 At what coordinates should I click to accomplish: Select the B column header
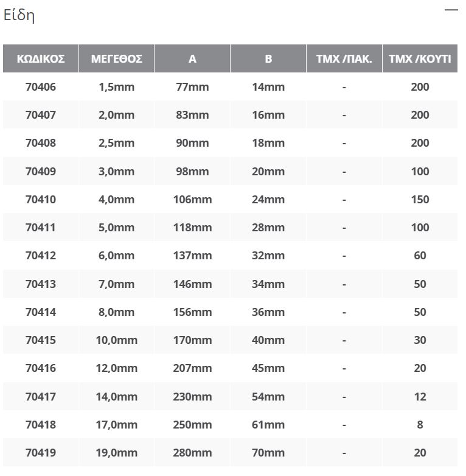coord(268,59)
